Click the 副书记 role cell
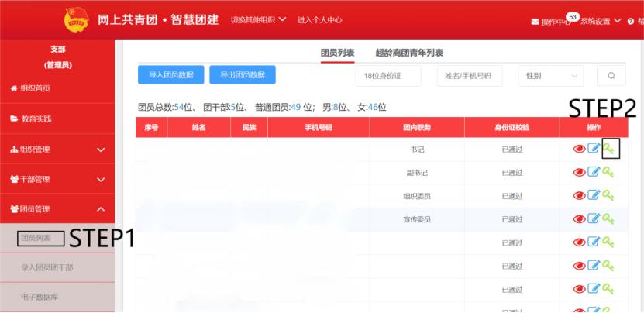The width and height of the screenshot is (644, 313). (x=417, y=173)
